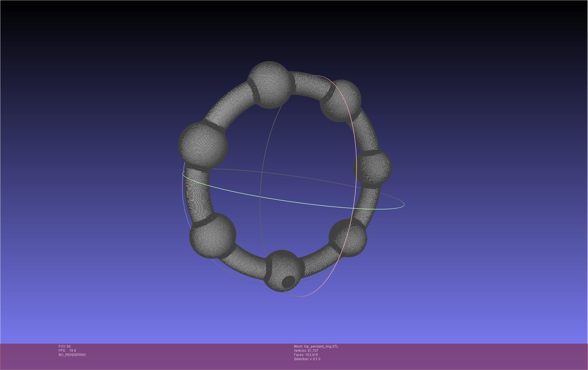
Task: Click the FOV: 60 readout
Action: [65, 346]
